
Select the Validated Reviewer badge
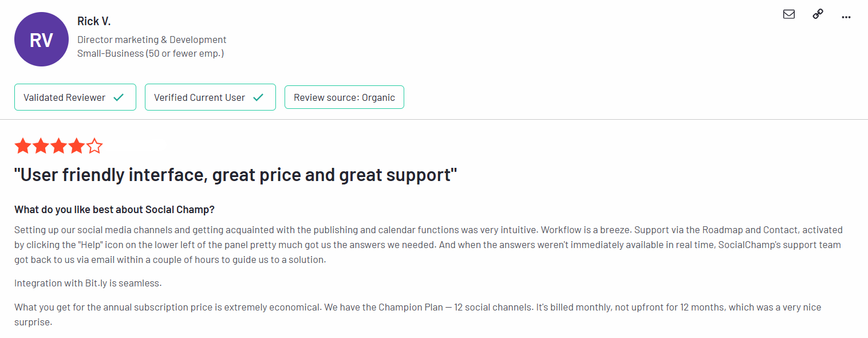[x=75, y=97]
